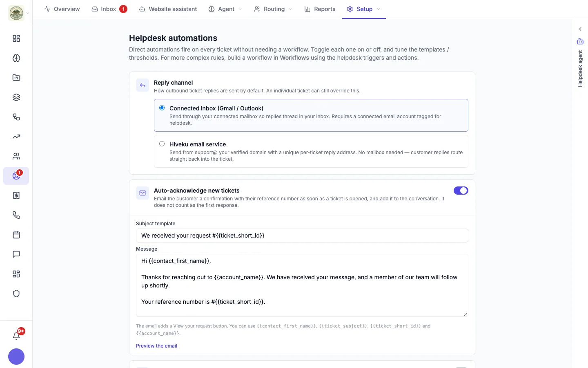
Task: Open the phone icon in sidebar
Action: (16, 215)
